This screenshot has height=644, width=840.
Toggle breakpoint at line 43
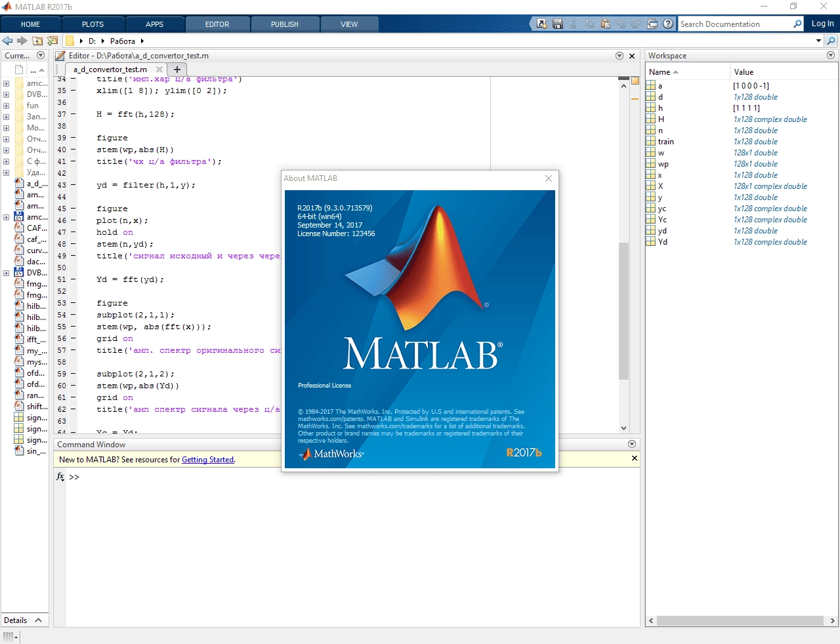[73, 185]
